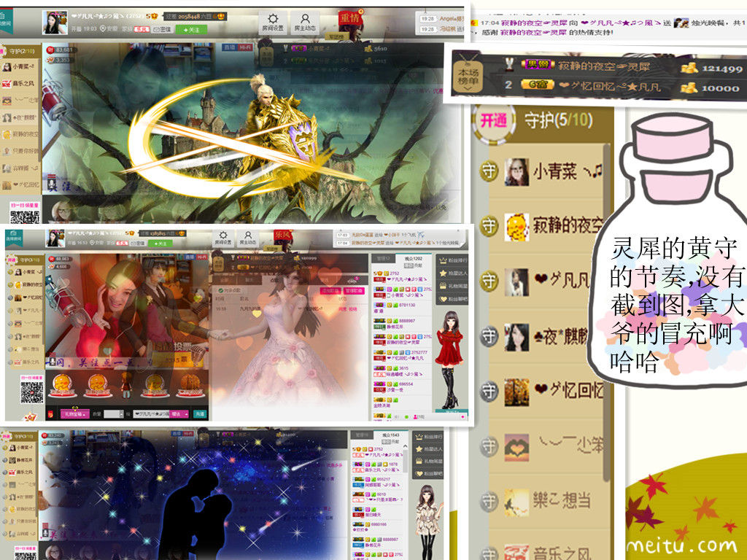Click enlarged guardian list scrollbar

coord(607,312)
